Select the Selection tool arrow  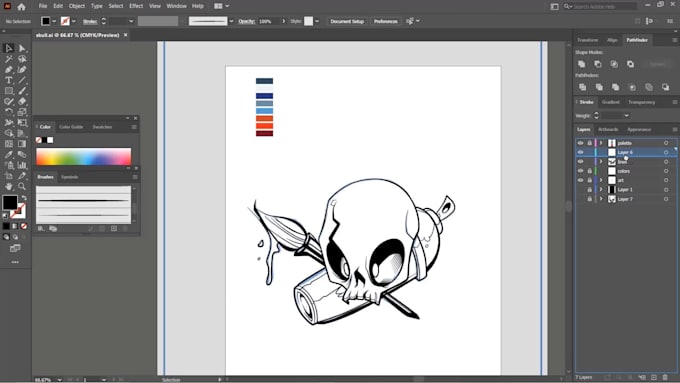pyautogui.click(x=9, y=48)
